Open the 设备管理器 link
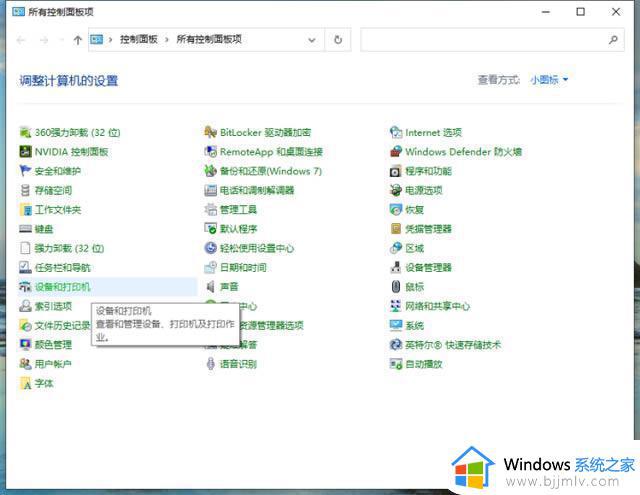This screenshot has height=495, width=640. [x=429, y=268]
